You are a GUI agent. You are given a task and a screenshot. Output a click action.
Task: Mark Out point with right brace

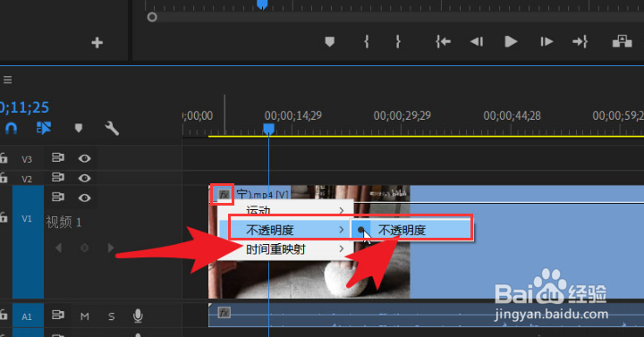click(397, 41)
